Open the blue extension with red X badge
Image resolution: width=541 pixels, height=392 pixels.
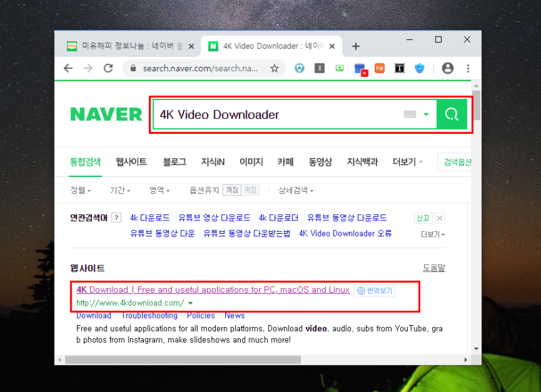[x=360, y=70]
